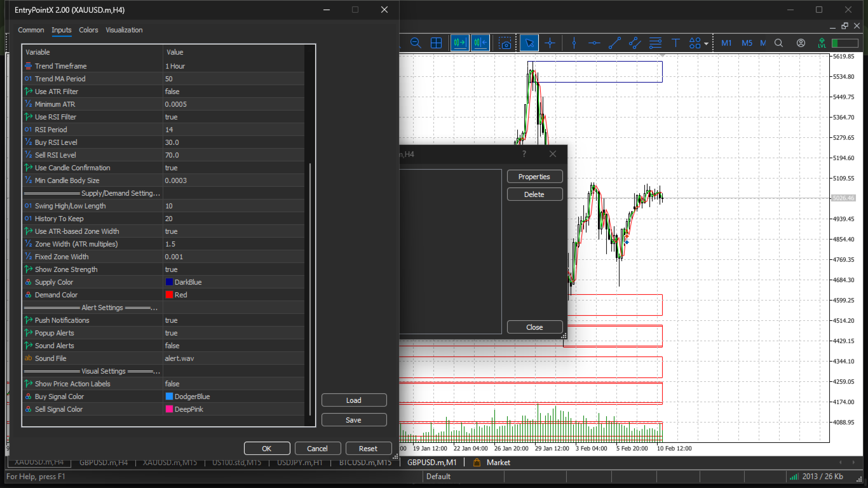Open the account profile icon
This screenshot has width=868, height=488.
(x=801, y=43)
